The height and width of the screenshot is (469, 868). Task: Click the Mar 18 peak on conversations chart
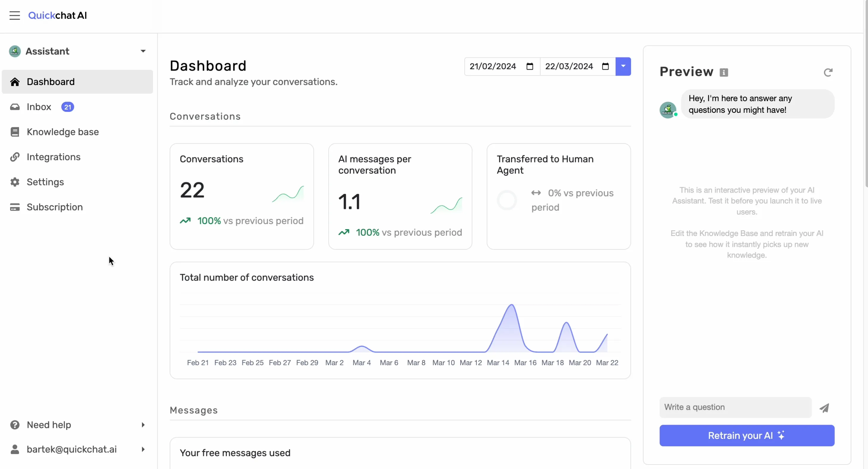(566, 323)
